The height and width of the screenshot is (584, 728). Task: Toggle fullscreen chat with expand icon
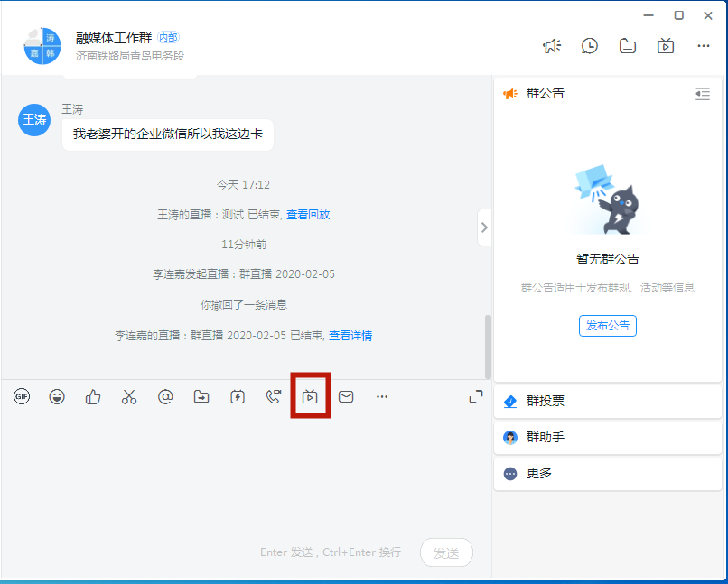coord(476,395)
